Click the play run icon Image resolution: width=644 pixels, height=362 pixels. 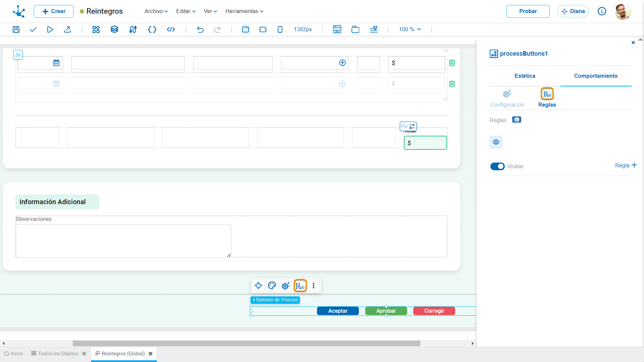(50, 29)
